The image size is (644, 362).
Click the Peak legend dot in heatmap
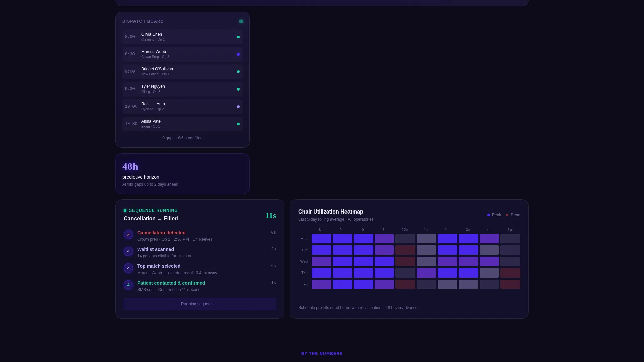tap(489, 215)
